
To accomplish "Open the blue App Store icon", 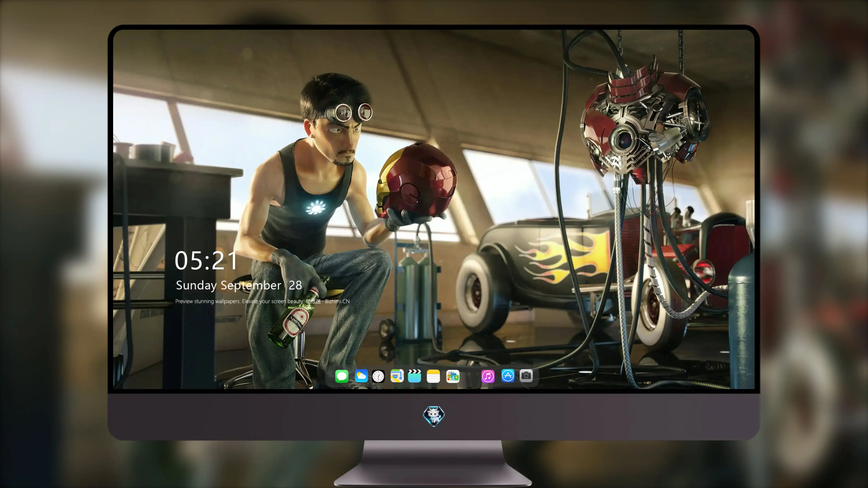I will click(508, 376).
